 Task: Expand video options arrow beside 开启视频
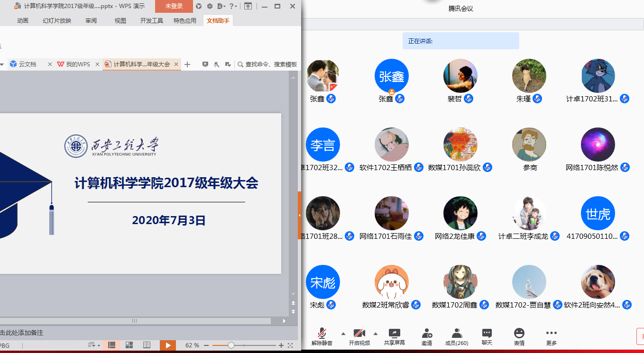pyautogui.click(x=376, y=333)
